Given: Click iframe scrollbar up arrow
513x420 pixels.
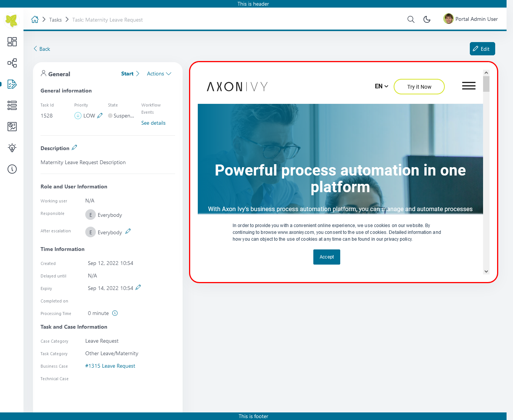Looking at the screenshot, I should pos(486,73).
